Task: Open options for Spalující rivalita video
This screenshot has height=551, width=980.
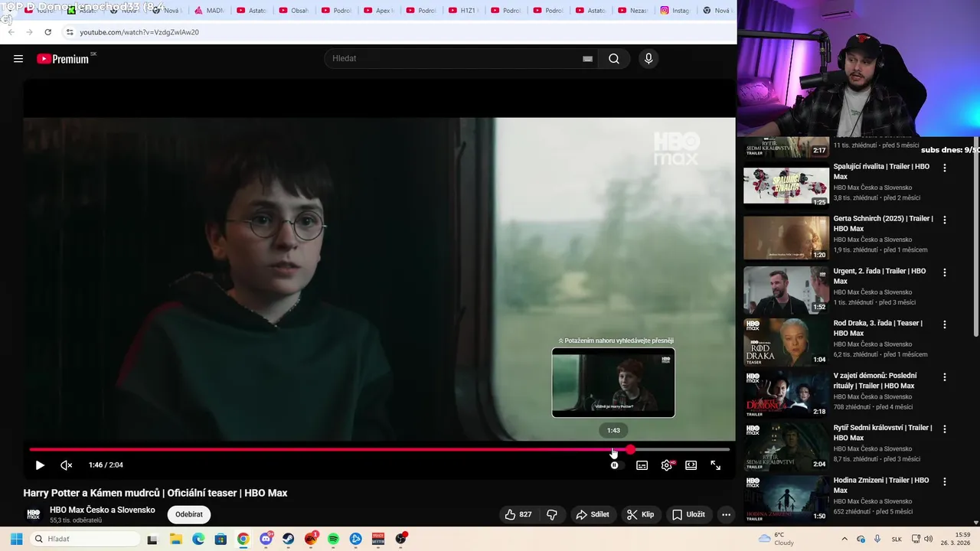Action: click(x=945, y=168)
